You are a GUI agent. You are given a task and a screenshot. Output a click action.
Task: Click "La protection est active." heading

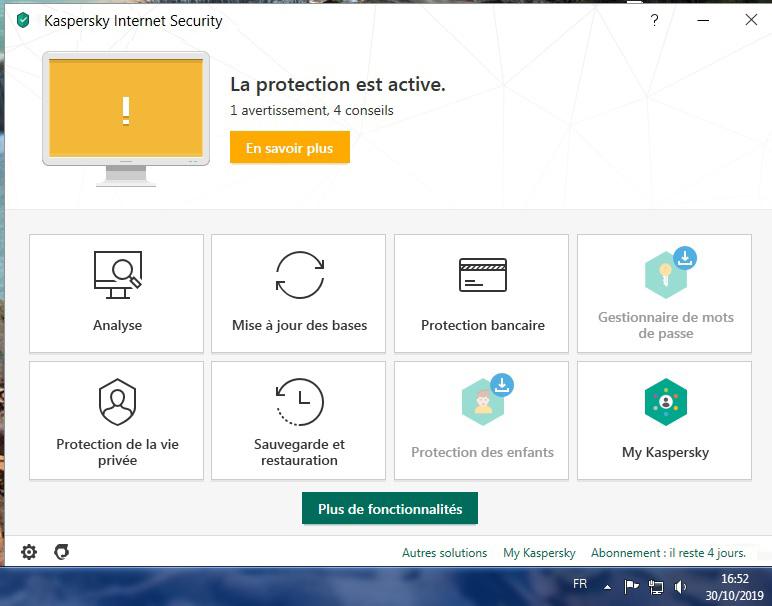[x=338, y=85]
